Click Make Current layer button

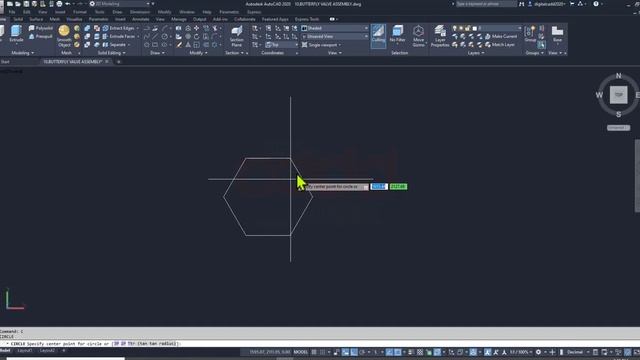[501, 36]
